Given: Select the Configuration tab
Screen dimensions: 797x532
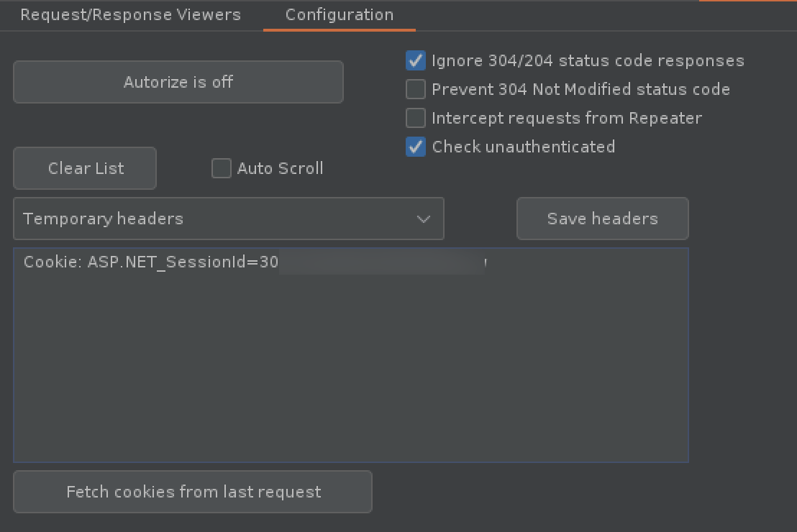Looking at the screenshot, I should 339,15.
